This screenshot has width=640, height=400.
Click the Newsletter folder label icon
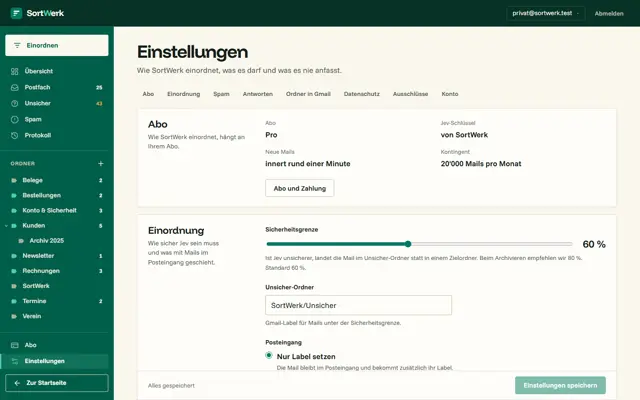(x=14, y=256)
